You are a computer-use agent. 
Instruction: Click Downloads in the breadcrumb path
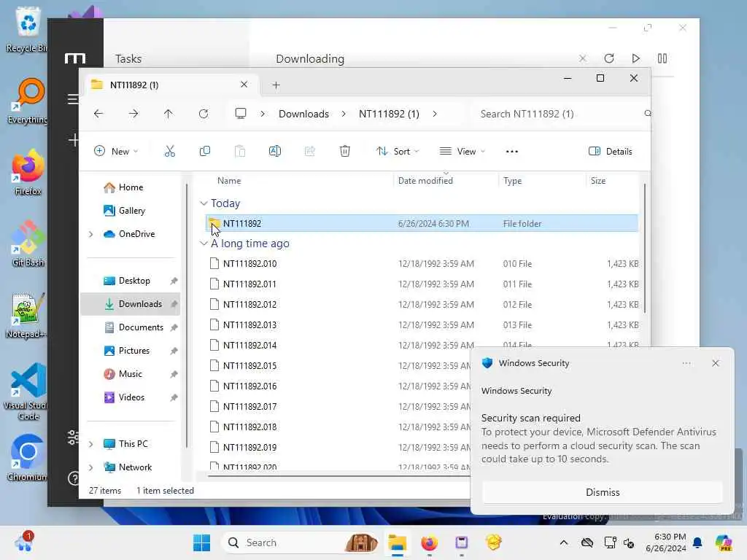303,114
